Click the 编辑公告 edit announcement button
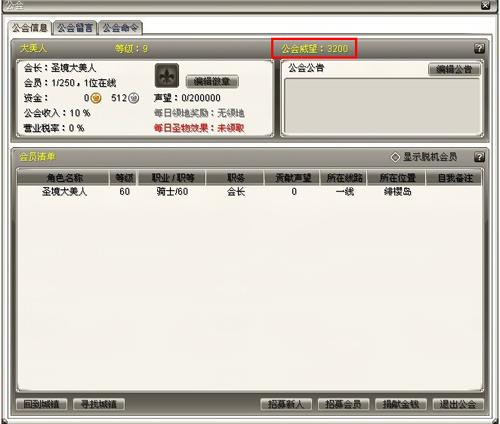The image size is (500, 424). (454, 69)
